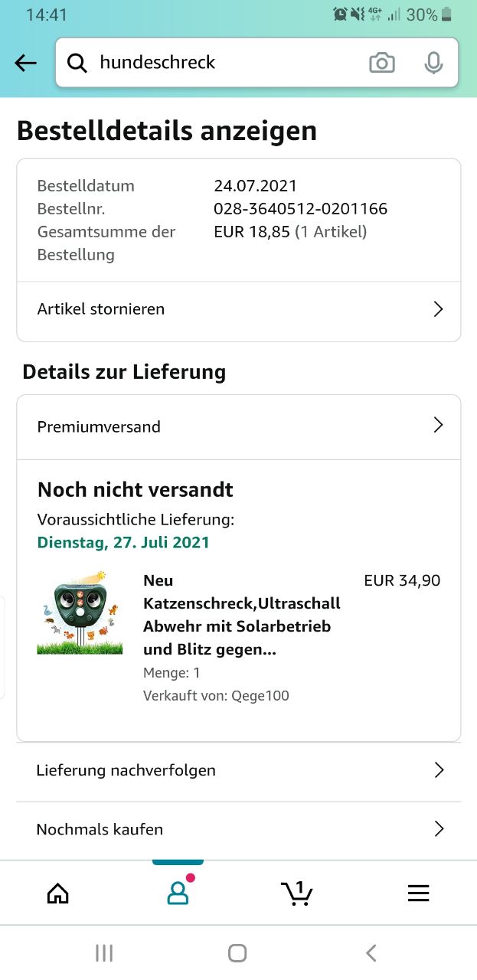Open the Home tab in the bottom bar
Screen dimensions: 477x980
pyautogui.click(x=58, y=893)
